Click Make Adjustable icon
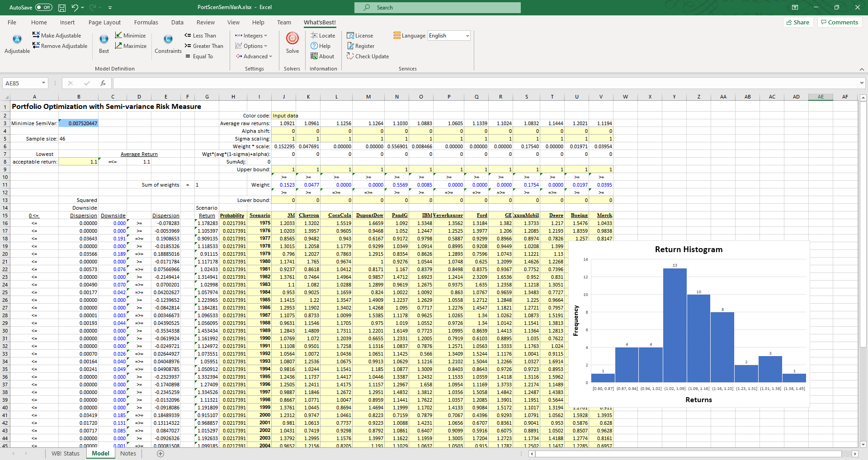 pyautogui.click(x=36, y=35)
